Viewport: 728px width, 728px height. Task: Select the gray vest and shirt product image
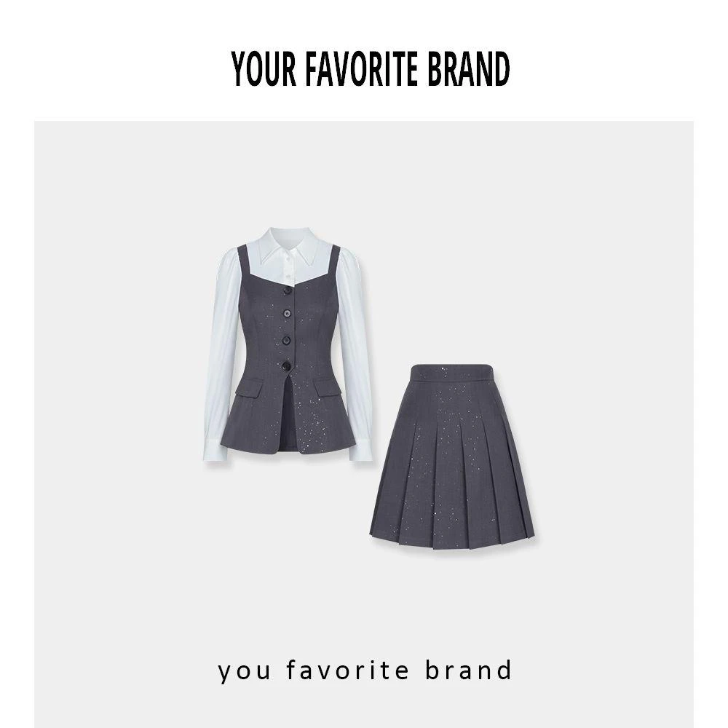click(x=288, y=344)
